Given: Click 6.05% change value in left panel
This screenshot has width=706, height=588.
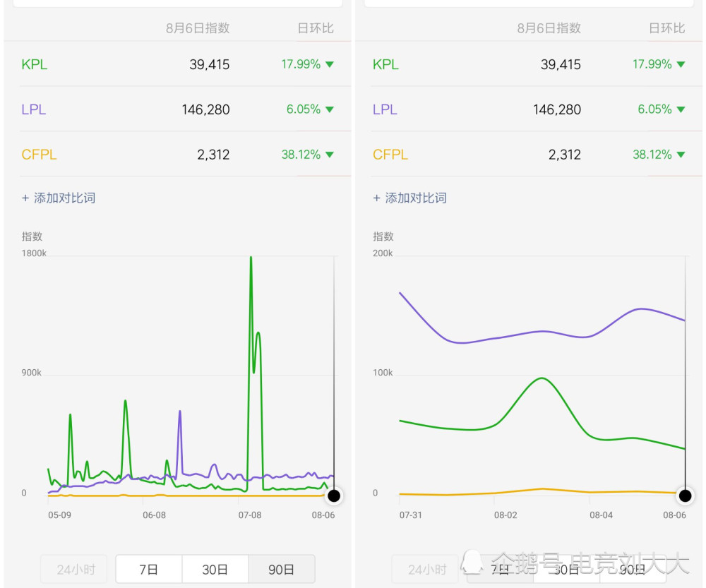Looking at the screenshot, I should tap(304, 109).
